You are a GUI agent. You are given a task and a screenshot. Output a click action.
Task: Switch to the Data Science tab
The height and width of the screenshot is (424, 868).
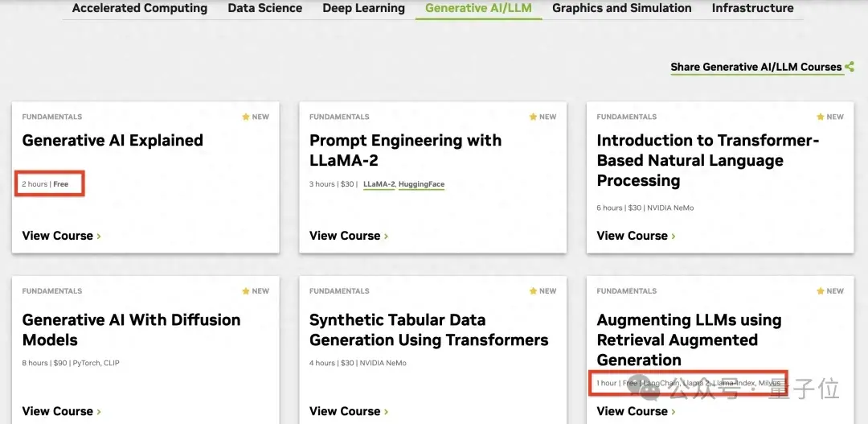265,8
